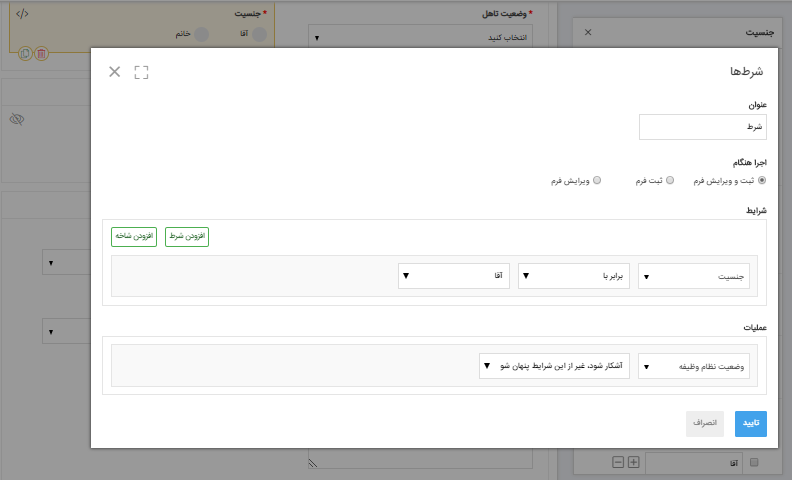This screenshot has width=792, height=480.
Task: Click the minus icon next to آقا option
Action: click(618, 462)
